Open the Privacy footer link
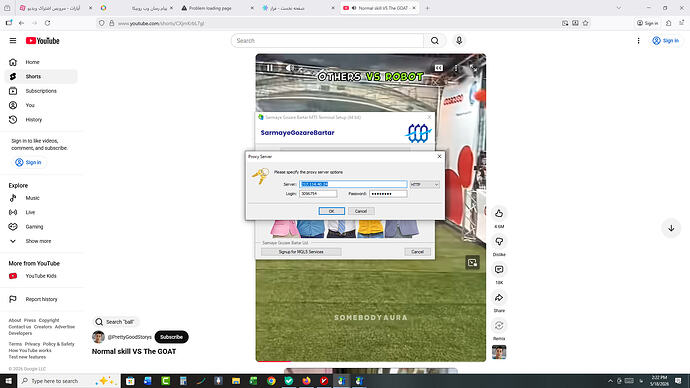690x388 pixels. [x=32, y=344]
